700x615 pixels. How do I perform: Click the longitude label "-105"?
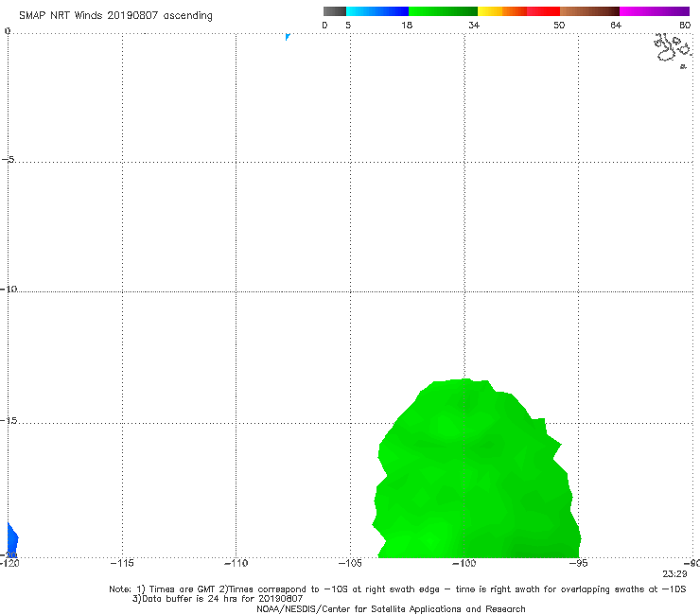pyautogui.click(x=350, y=563)
